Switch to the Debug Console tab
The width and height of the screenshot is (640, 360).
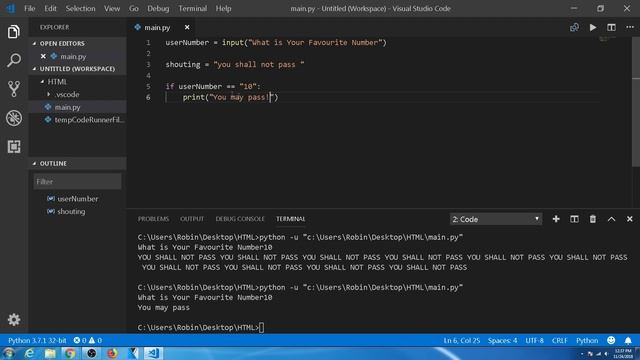click(240, 219)
